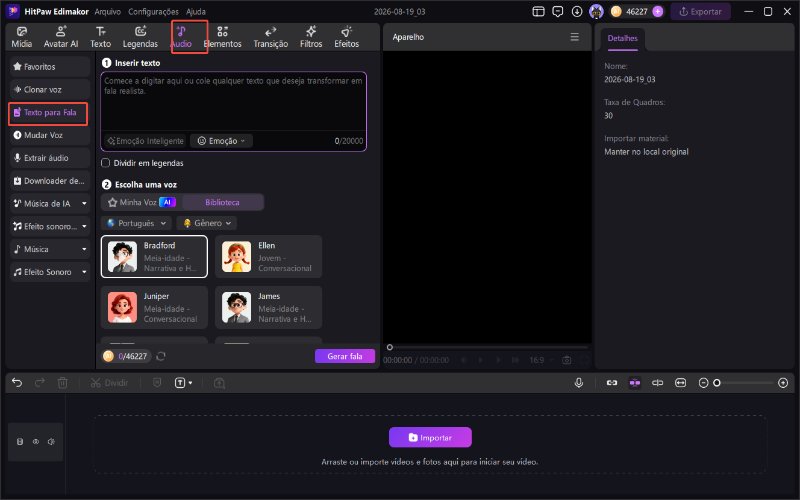Click the Dividir split button
The height and width of the screenshot is (500, 800).
pos(109,383)
